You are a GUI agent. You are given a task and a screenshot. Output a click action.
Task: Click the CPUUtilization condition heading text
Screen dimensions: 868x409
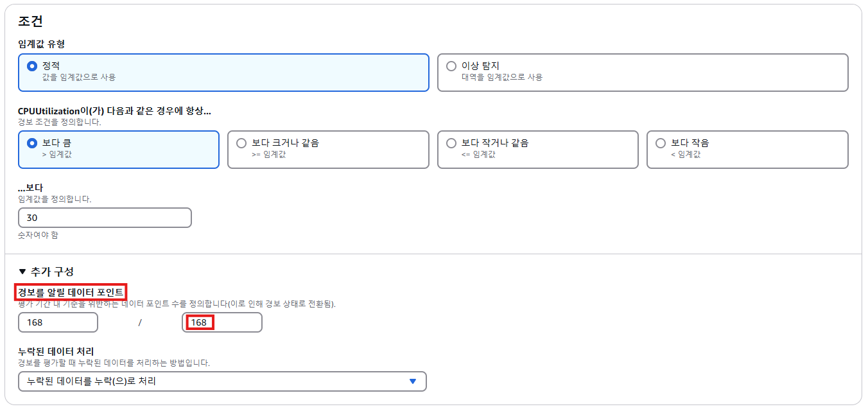[115, 110]
